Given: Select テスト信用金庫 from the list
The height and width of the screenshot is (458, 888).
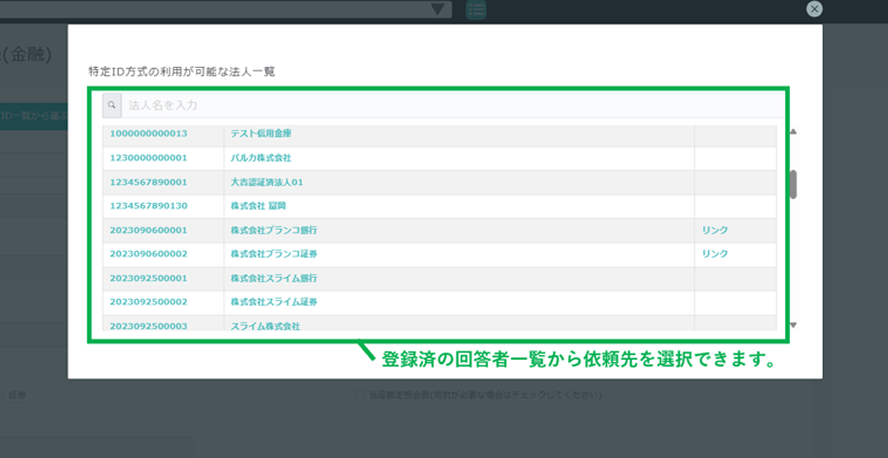Looking at the screenshot, I should tap(260, 133).
